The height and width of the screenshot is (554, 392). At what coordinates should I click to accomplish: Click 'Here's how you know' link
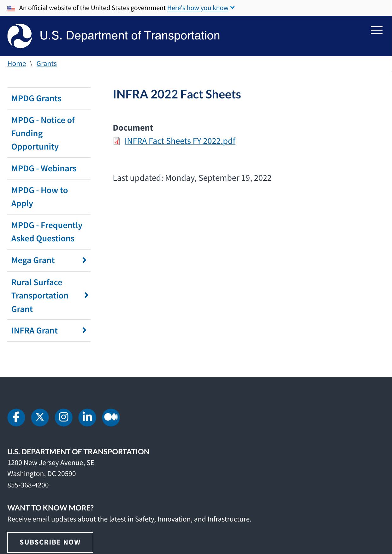click(x=198, y=8)
